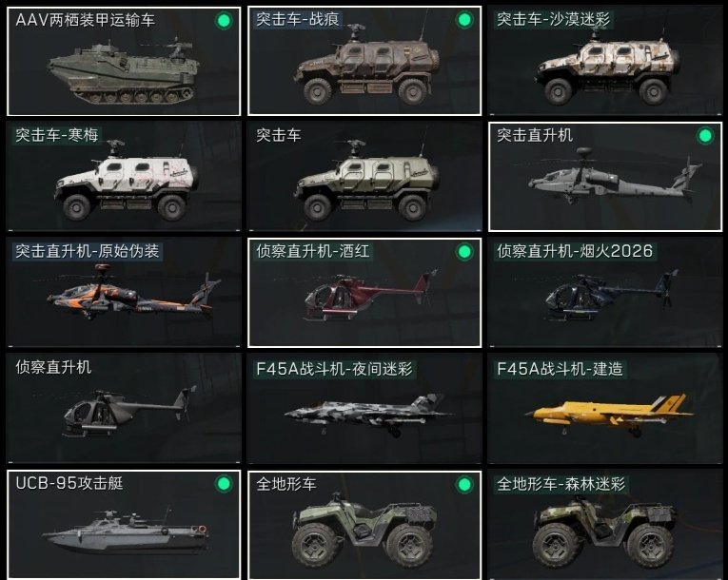Select the AAV两栖装甲运输车 vehicle card
This screenshot has height=580, width=728.
click(x=124, y=61)
